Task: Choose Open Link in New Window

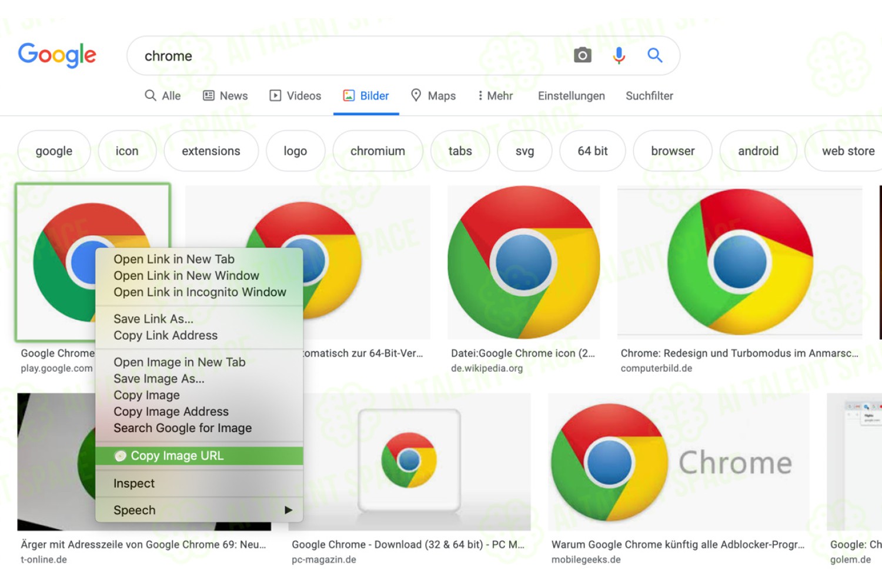Action: click(x=199, y=276)
